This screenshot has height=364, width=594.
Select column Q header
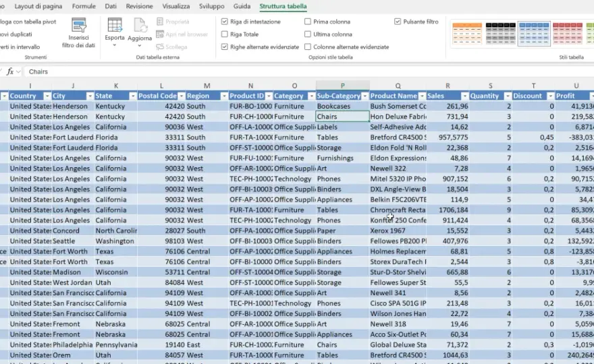[398, 86]
